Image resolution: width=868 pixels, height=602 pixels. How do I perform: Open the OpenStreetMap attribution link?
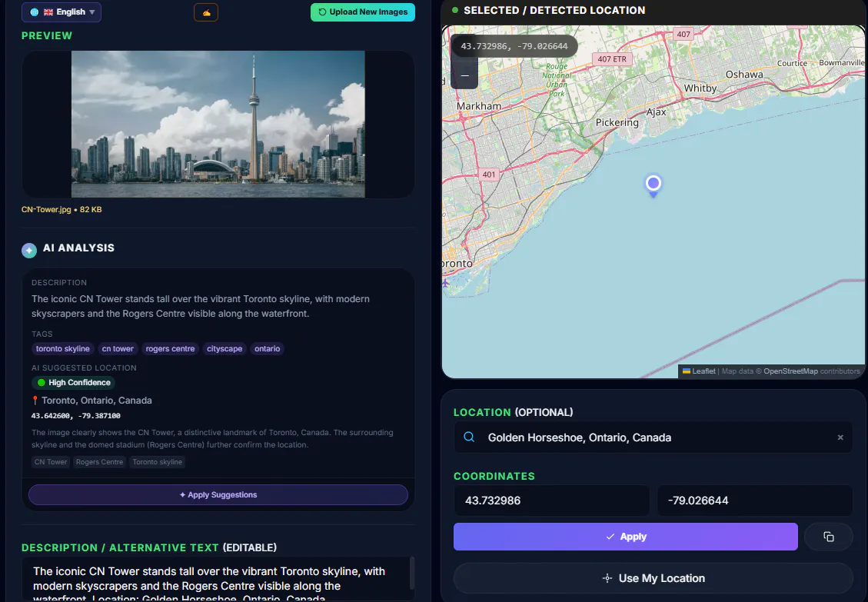[x=790, y=371]
